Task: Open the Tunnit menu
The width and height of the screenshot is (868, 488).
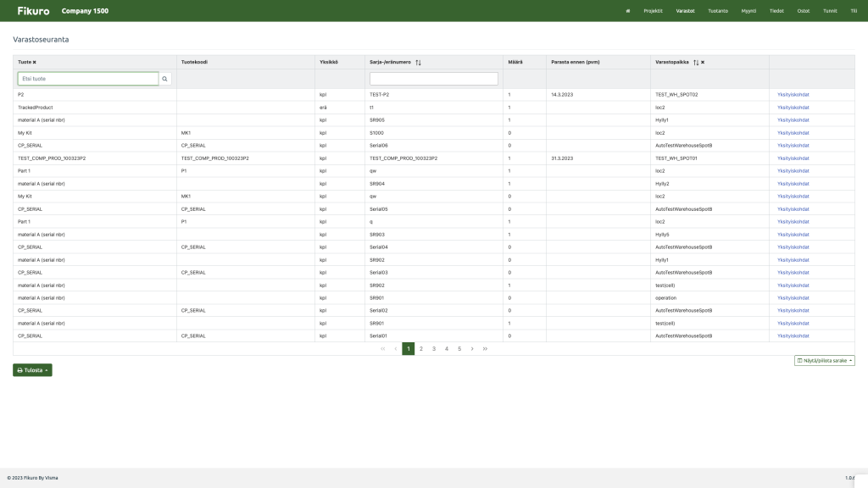Action: 830,11
